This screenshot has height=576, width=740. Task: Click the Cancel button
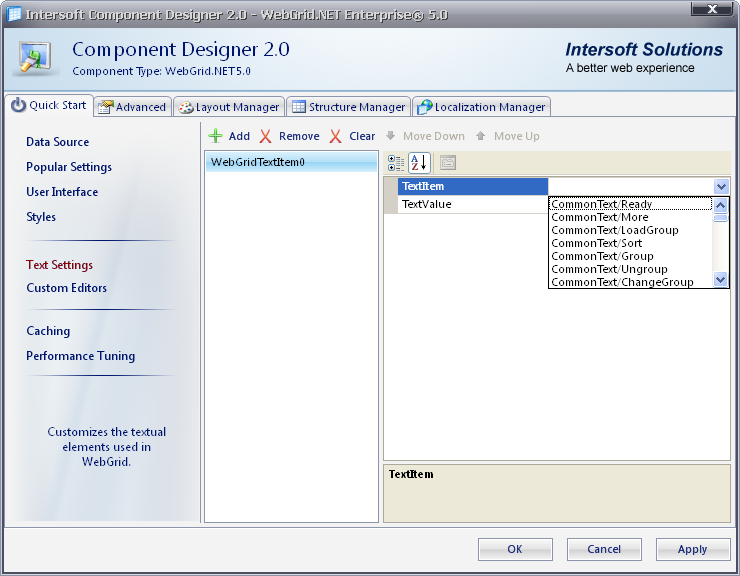(604, 549)
